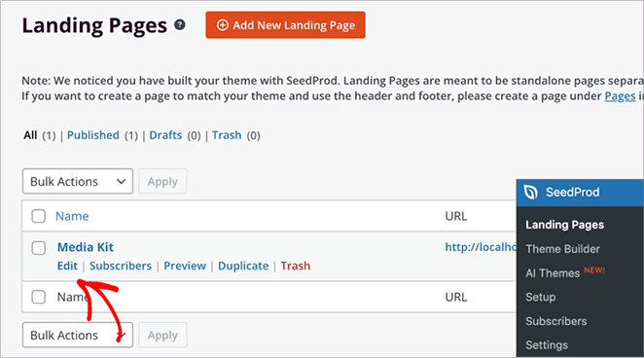Tick the select-all checkbox in header row
644x358 pixels.
(x=39, y=216)
